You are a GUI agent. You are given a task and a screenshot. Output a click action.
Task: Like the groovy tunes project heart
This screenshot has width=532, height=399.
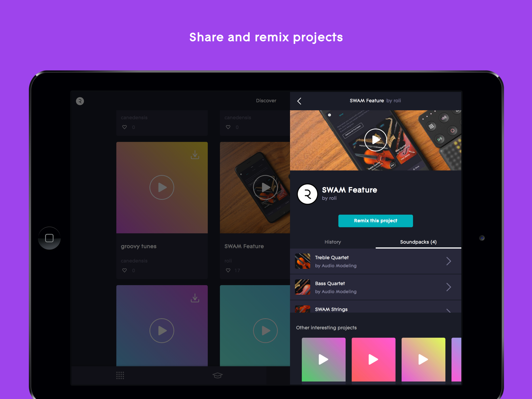tap(125, 270)
